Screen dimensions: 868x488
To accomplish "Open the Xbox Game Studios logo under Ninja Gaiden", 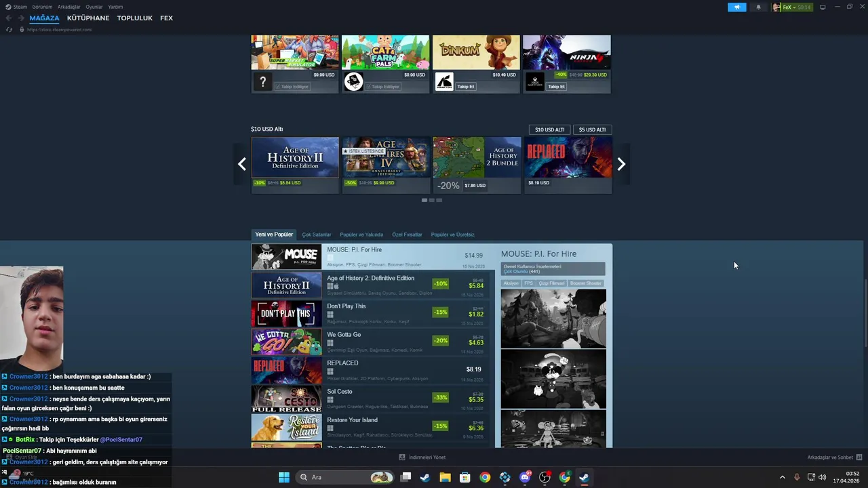I will (535, 82).
